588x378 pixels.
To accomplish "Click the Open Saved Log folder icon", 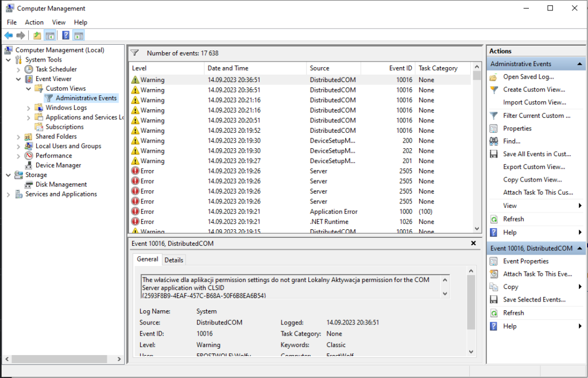I will (x=494, y=77).
